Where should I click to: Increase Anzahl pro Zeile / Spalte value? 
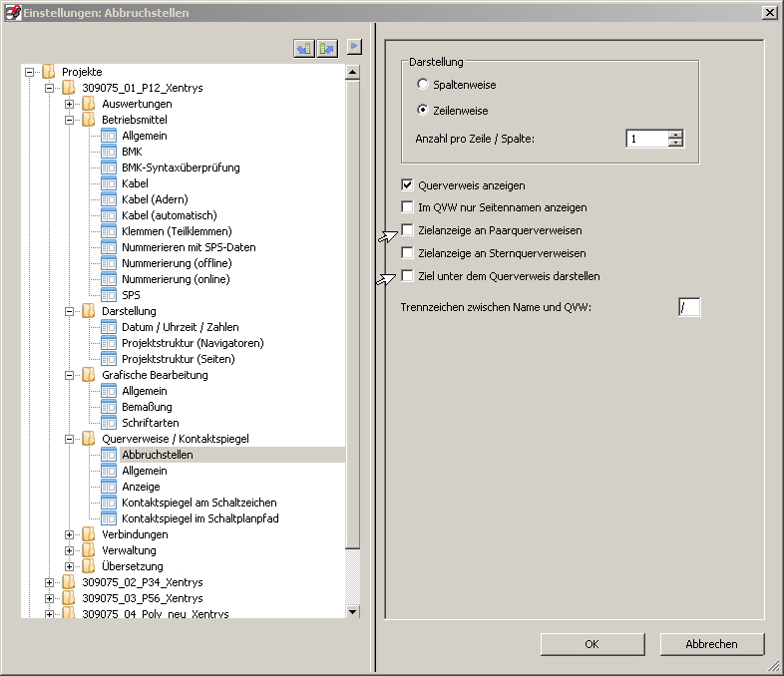(675, 135)
